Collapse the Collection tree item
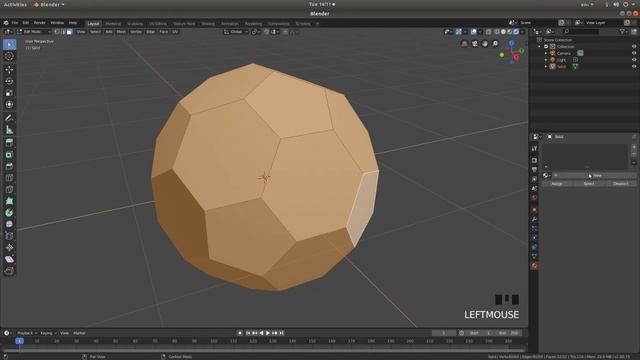640x360 pixels. 540,47
